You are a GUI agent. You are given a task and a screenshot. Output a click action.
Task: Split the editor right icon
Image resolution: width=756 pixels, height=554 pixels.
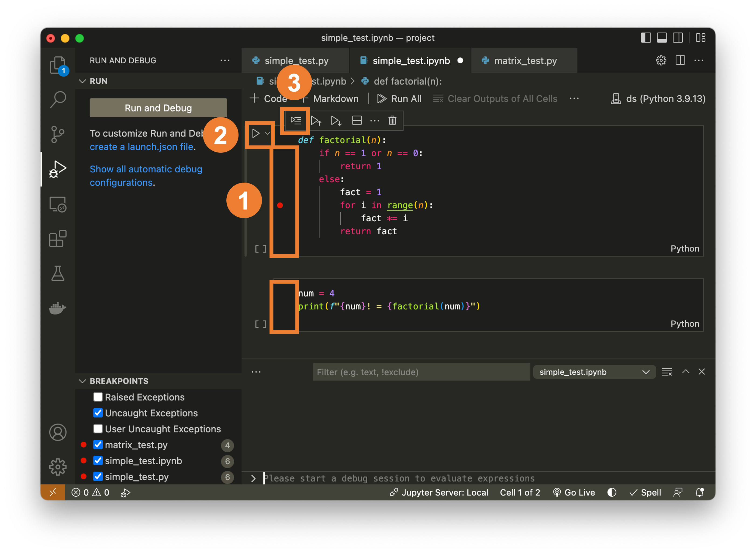[680, 60]
